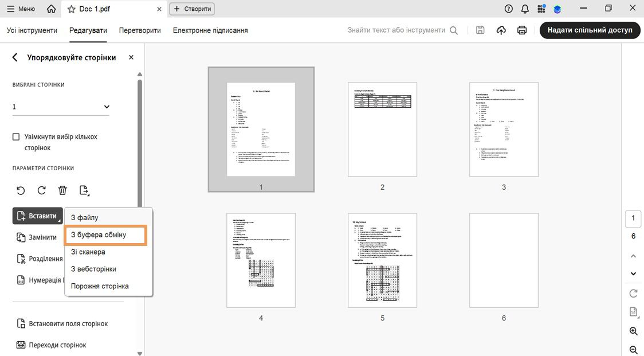Screen dimensions: 644x356
Task: Click the panel scroll up arrow
Action: pyautogui.click(x=140, y=75)
